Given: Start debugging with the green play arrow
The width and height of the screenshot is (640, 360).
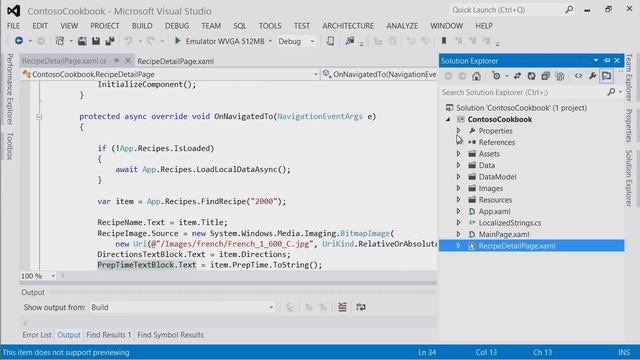Looking at the screenshot, I should pyautogui.click(x=178, y=41).
